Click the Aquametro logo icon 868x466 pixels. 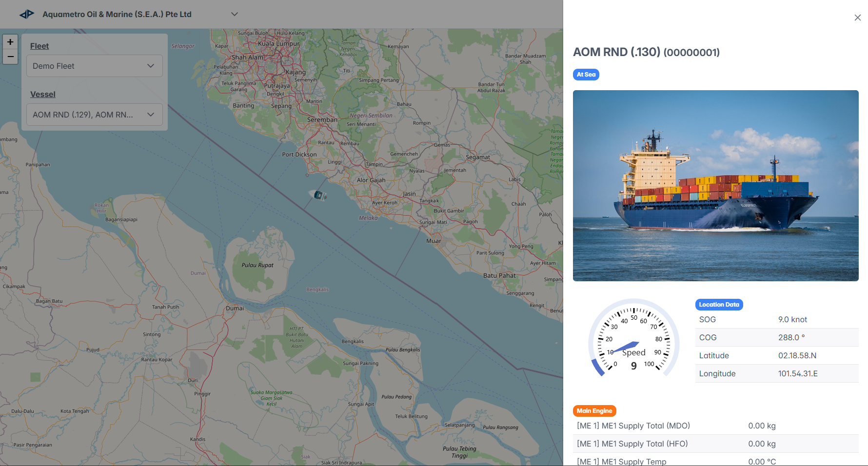27,14
